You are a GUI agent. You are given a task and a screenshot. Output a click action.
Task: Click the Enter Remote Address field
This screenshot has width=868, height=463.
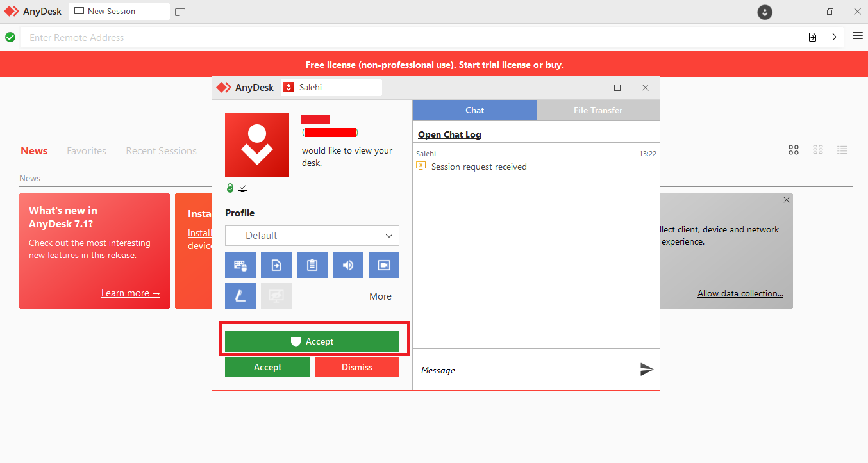[x=410, y=38]
